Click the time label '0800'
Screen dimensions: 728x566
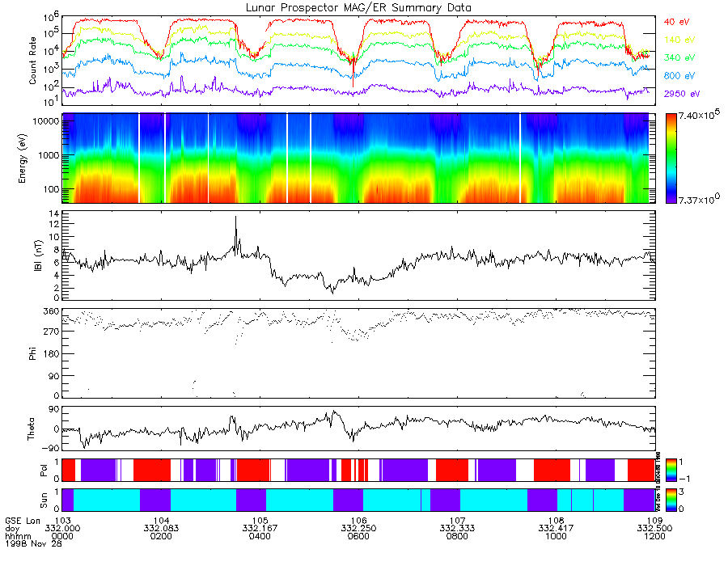tap(457, 536)
